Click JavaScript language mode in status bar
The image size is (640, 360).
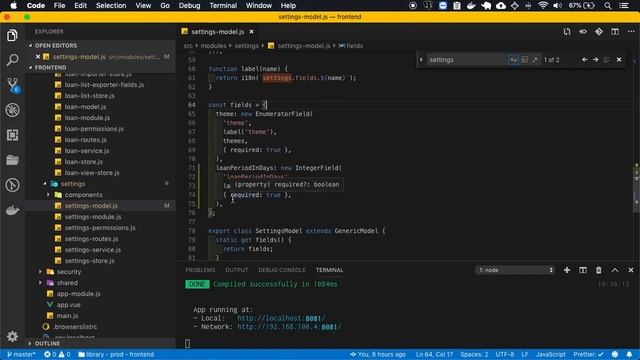[551, 354]
